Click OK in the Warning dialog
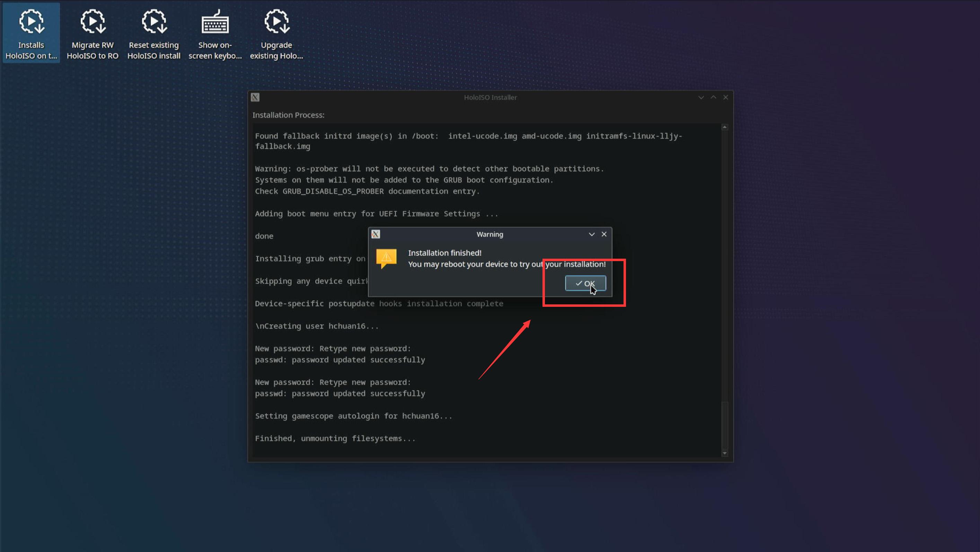 click(585, 283)
